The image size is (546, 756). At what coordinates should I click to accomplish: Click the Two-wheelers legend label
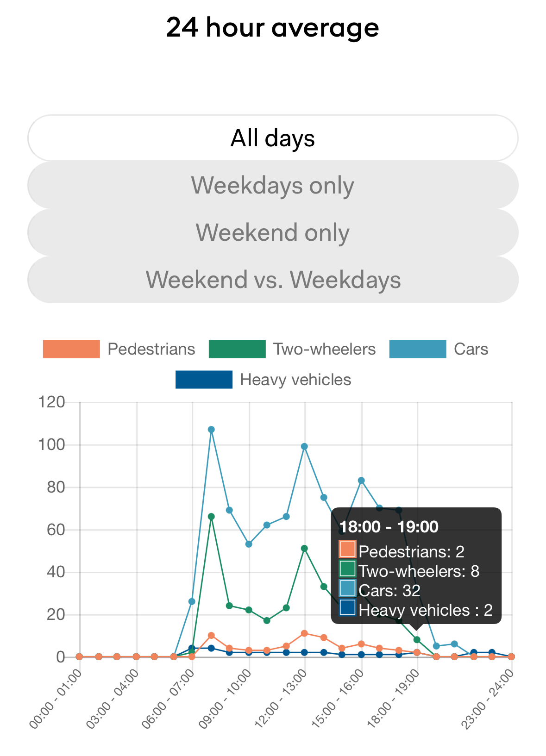(324, 349)
